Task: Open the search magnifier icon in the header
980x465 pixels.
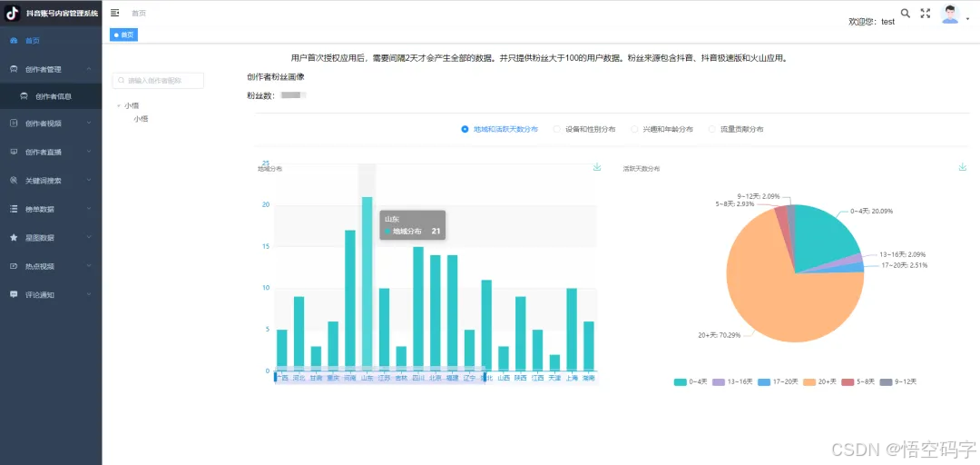Action: pos(905,13)
